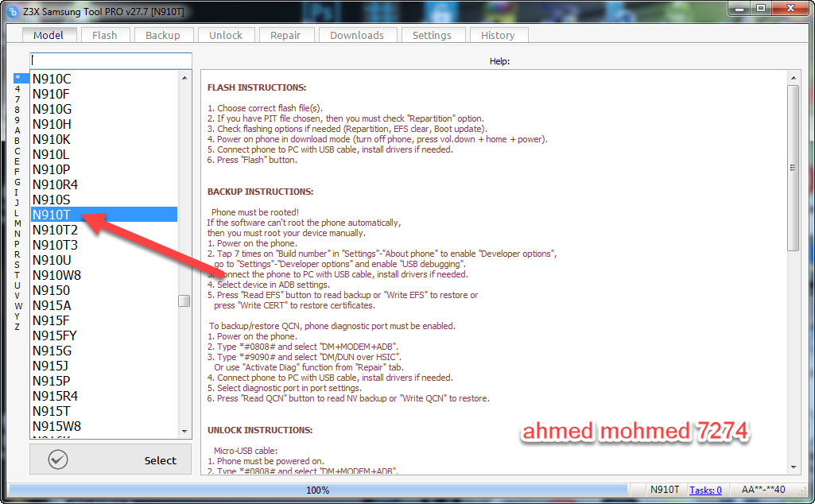Jump to index letter T
Screen dimensions: 815x504
point(17,275)
